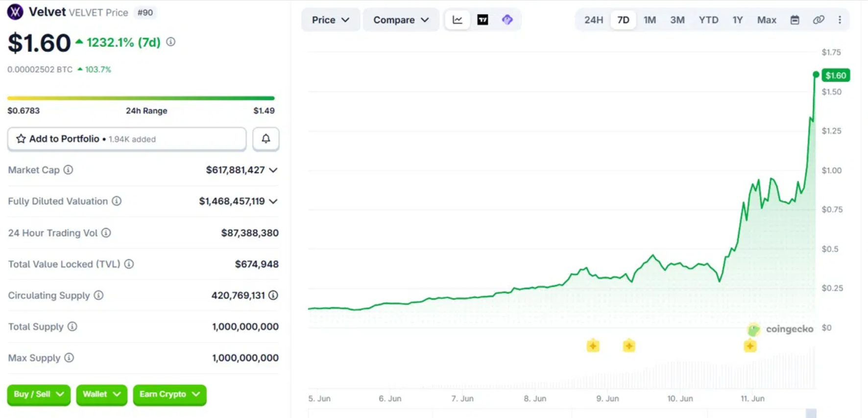Screen dimensions: 868x418
Task: Select the Max time range
Action: pos(767,20)
